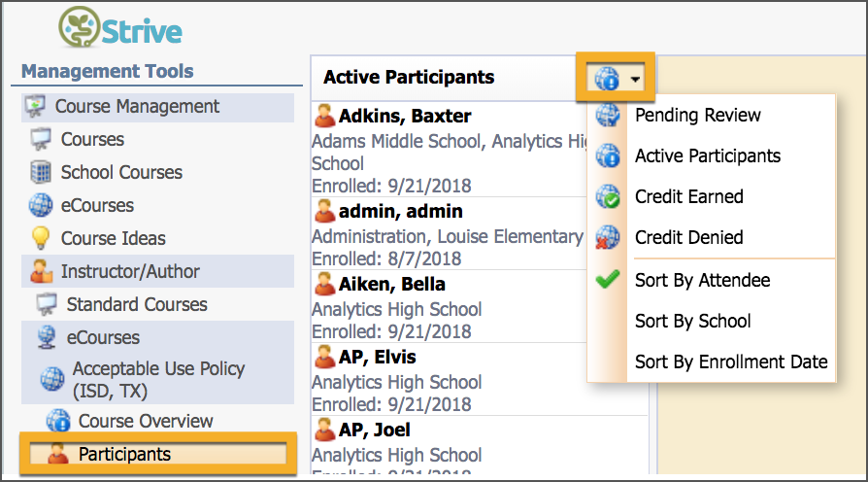Click the Active Participants panel title
Viewport: 868px width, 482px height.
pyautogui.click(x=409, y=77)
